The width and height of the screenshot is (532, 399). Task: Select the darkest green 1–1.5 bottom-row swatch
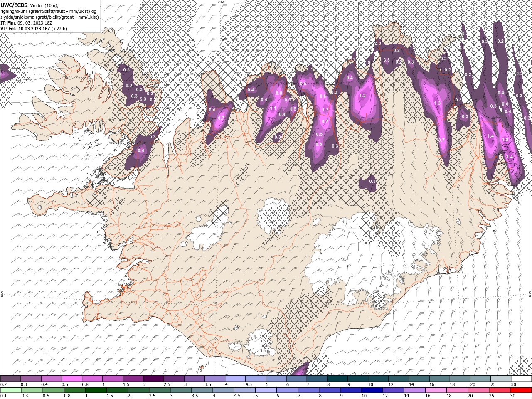click(96, 390)
